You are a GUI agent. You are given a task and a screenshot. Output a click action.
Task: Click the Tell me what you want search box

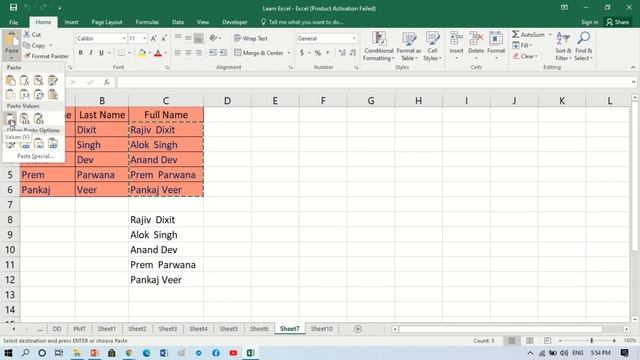(x=302, y=22)
